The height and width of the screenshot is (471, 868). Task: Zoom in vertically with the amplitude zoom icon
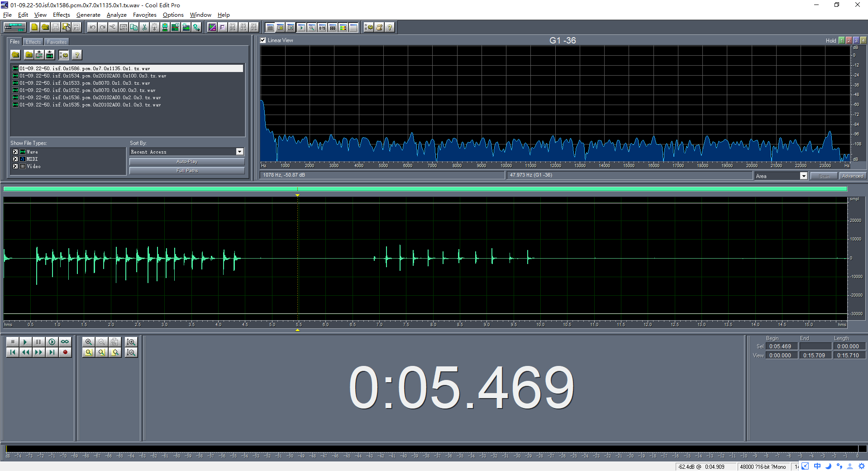131,342
